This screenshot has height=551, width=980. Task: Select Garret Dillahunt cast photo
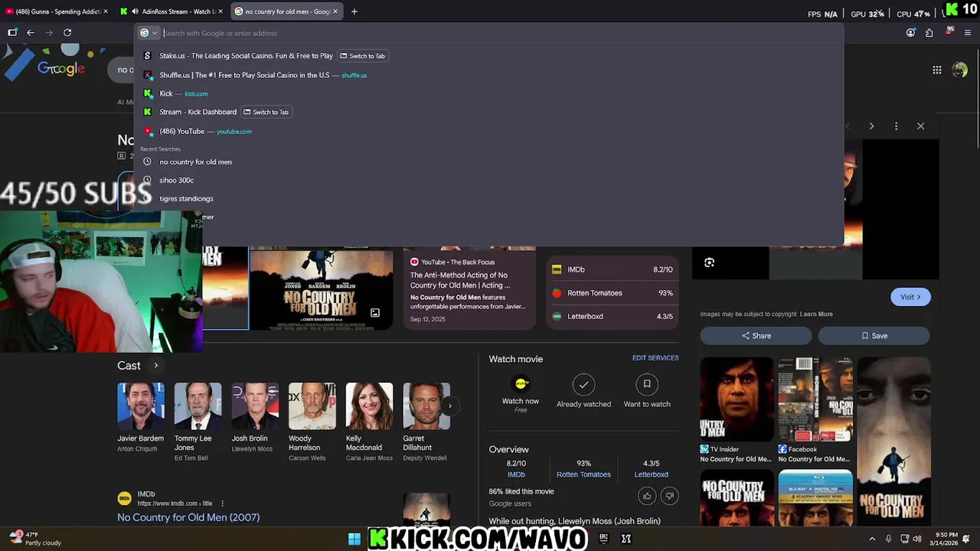427,406
